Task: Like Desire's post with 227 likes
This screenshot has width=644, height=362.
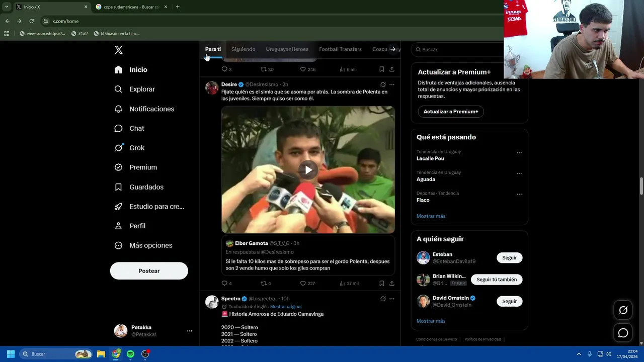Action: click(307, 284)
